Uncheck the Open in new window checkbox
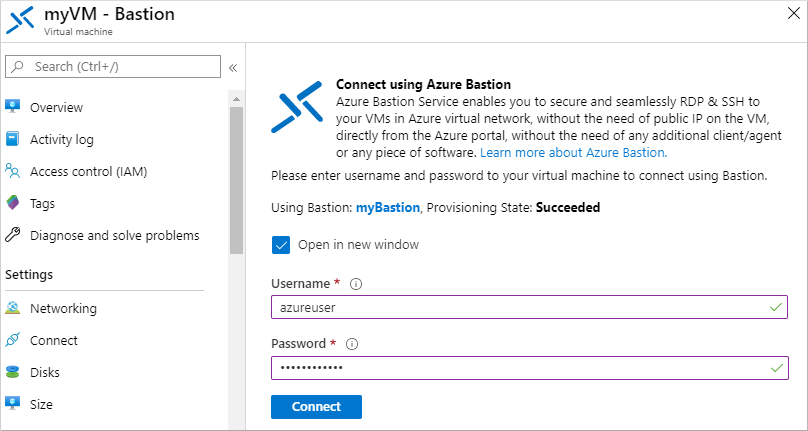 tap(281, 245)
